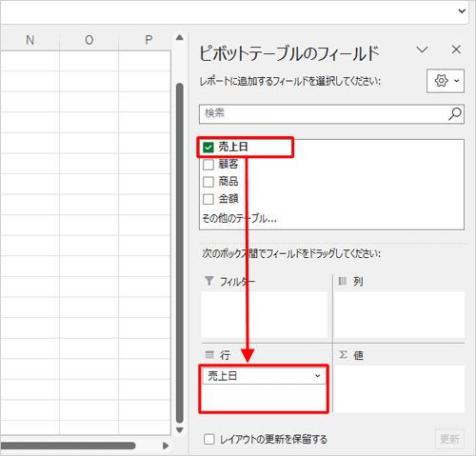Check the 顧客 field checkbox
This screenshot has width=476, height=456.
pyautogui.click(x=208, y=165)
